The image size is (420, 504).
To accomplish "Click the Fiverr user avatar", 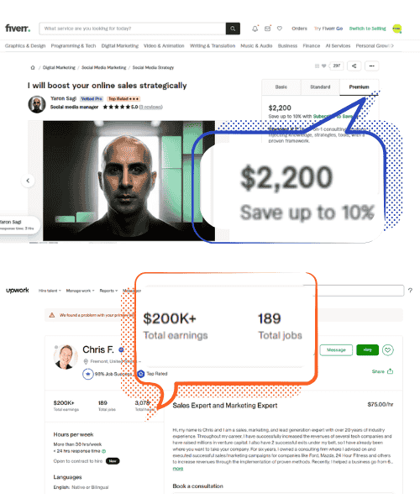I will 396,29.
